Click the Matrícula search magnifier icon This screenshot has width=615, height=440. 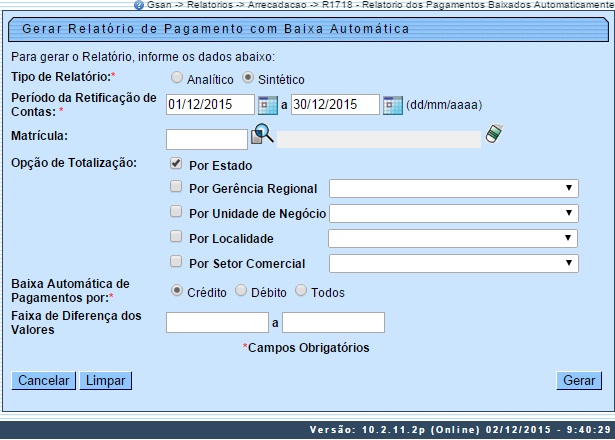point(261,135)
